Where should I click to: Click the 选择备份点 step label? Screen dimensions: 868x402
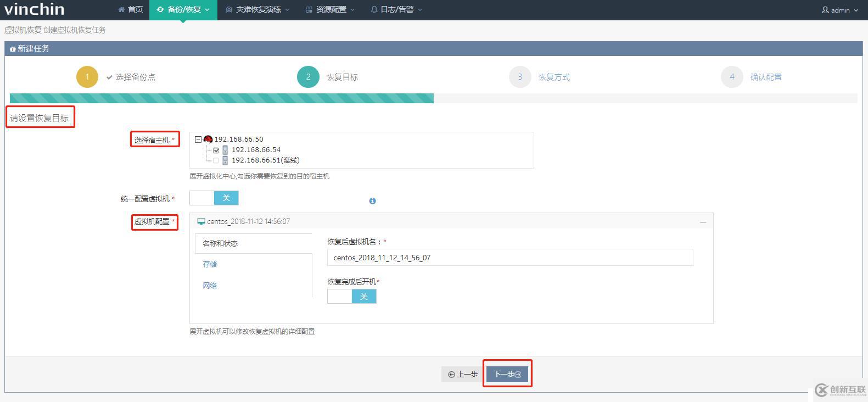(135, 77)
